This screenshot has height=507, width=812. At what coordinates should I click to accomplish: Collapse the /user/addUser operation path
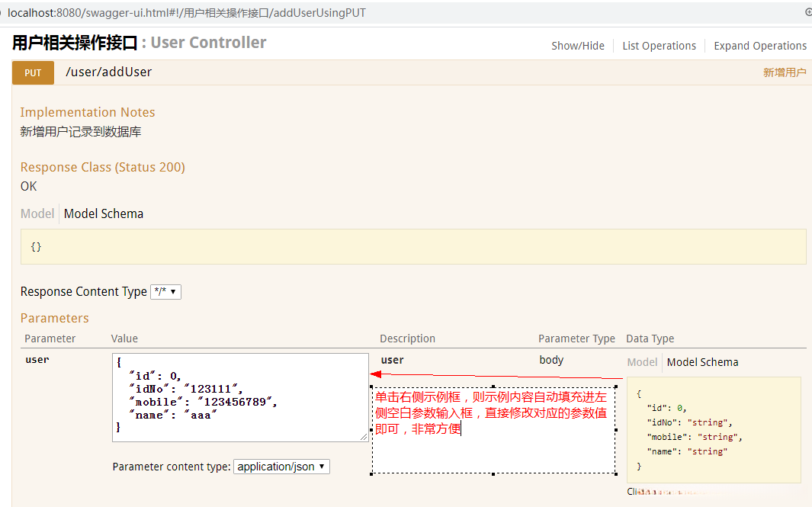[x=108, y=72]
